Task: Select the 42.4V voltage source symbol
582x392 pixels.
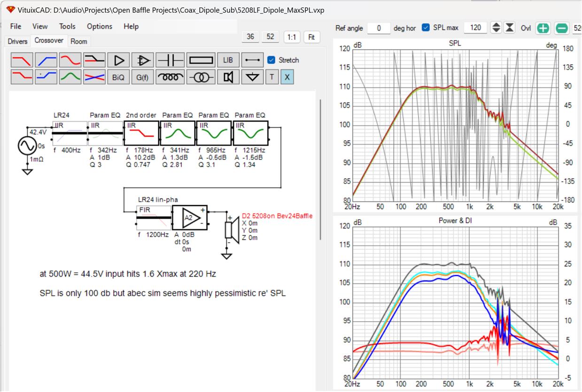Action: point(26,146)
